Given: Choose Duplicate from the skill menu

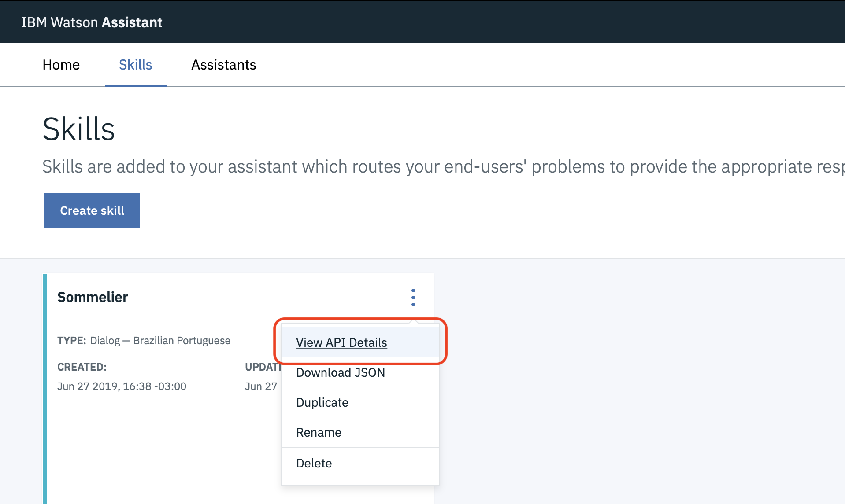Looking at the screenshot, I should point(360,402).
